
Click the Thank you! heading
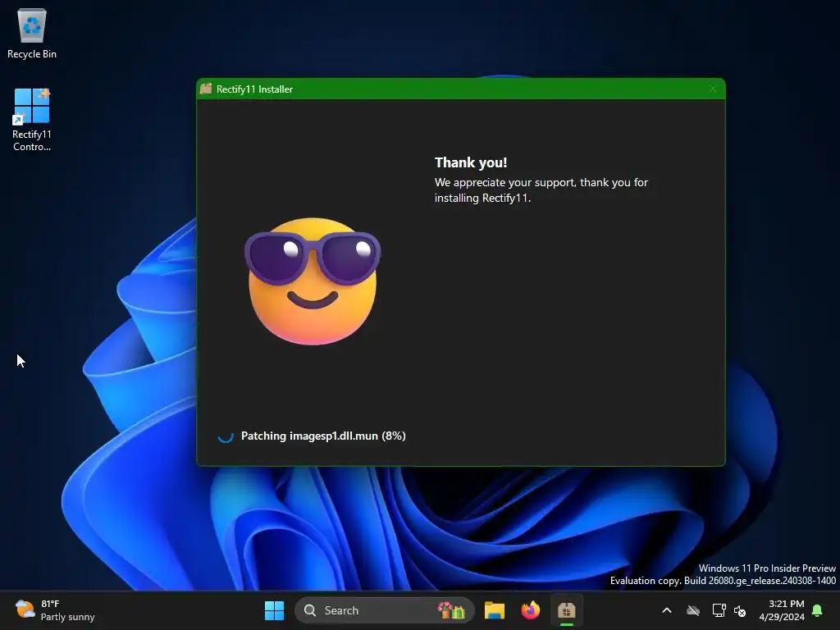pyautogui.click(x=471, y=163)
